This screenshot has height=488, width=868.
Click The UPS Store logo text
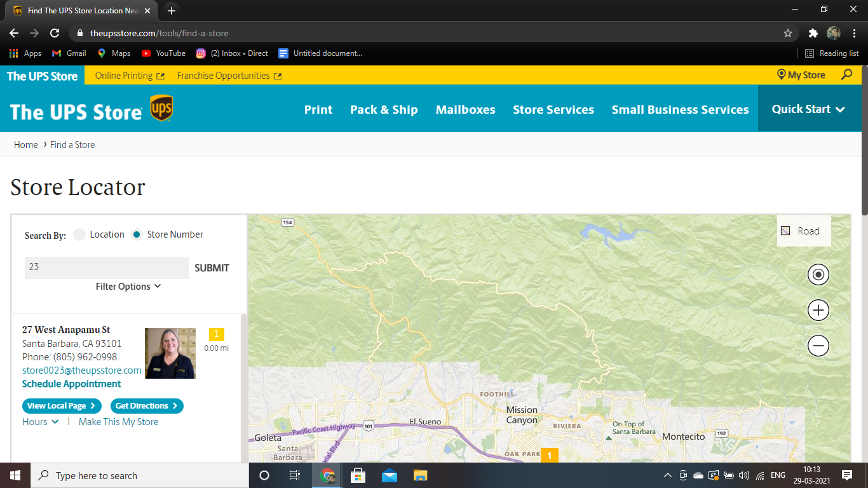point(76,112)
